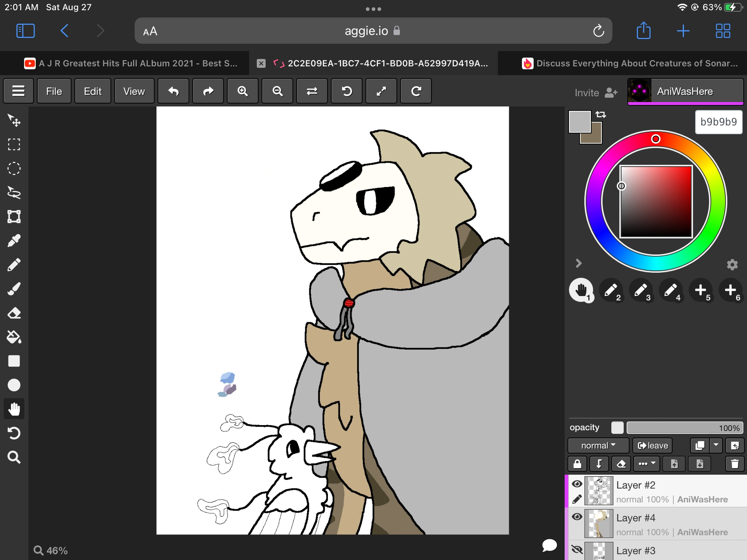The image size is (747, 560).
Task: Open the normal blend mode dropdown
Action: 597,445
